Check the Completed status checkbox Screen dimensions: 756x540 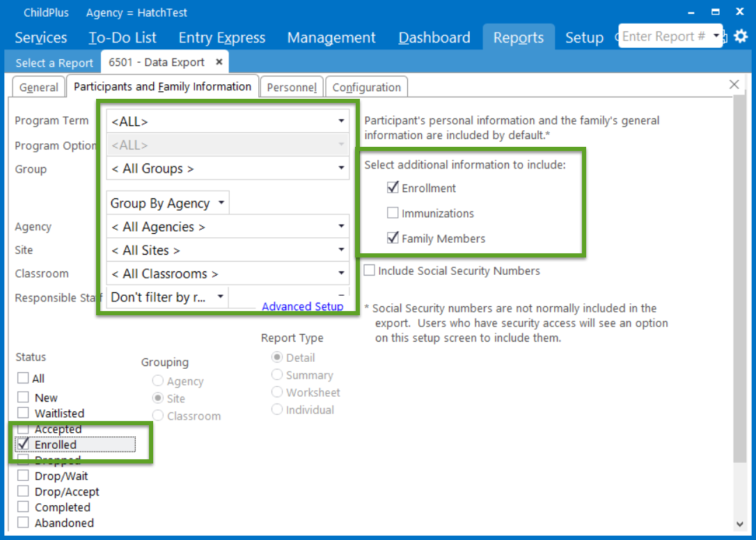click(23, 507)
